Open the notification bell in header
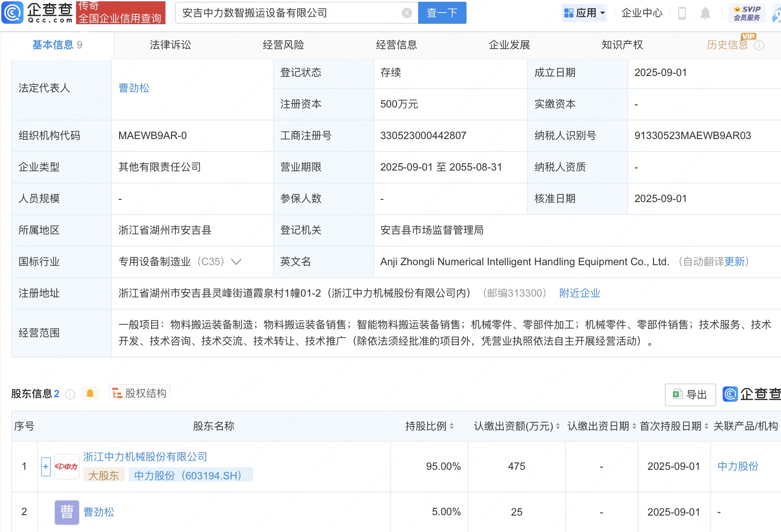Viewport: 781px width, 532px height. coord(705,13)
